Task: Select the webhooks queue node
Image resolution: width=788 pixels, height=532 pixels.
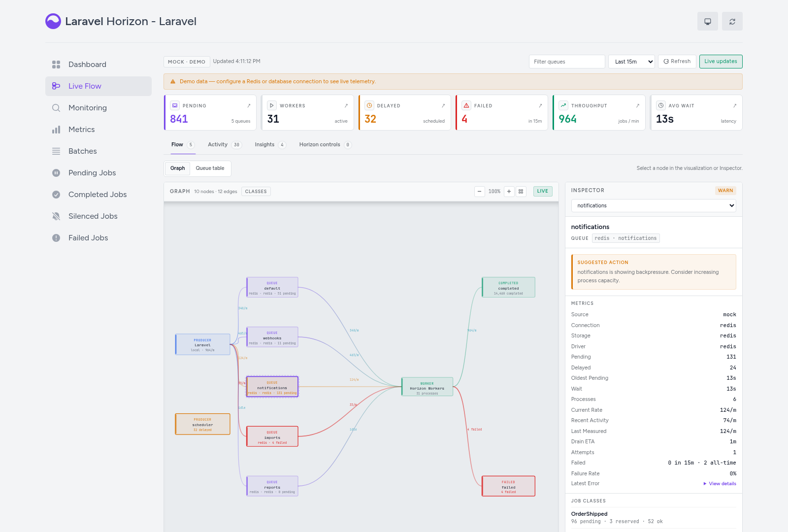Action: tap(272, 337)
